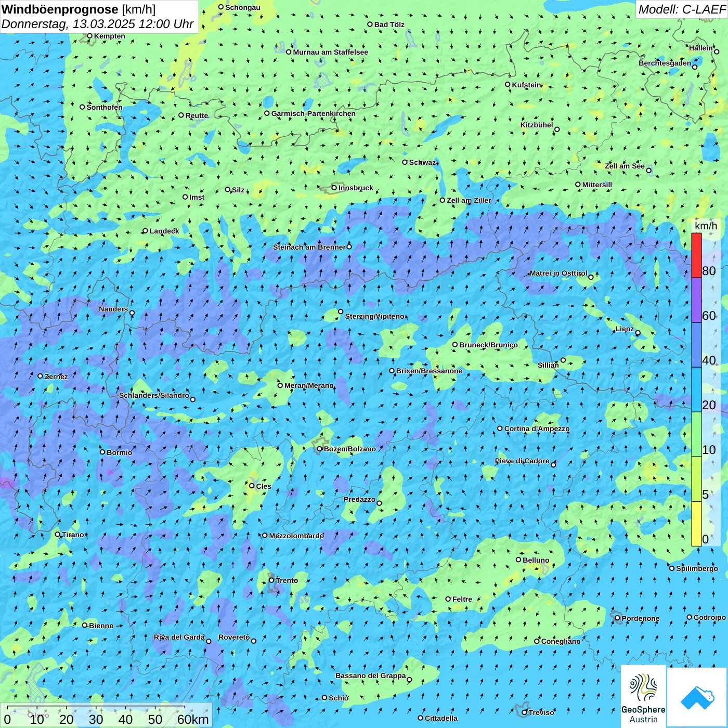Click the 60km distance scale bar

click(96, 707)
